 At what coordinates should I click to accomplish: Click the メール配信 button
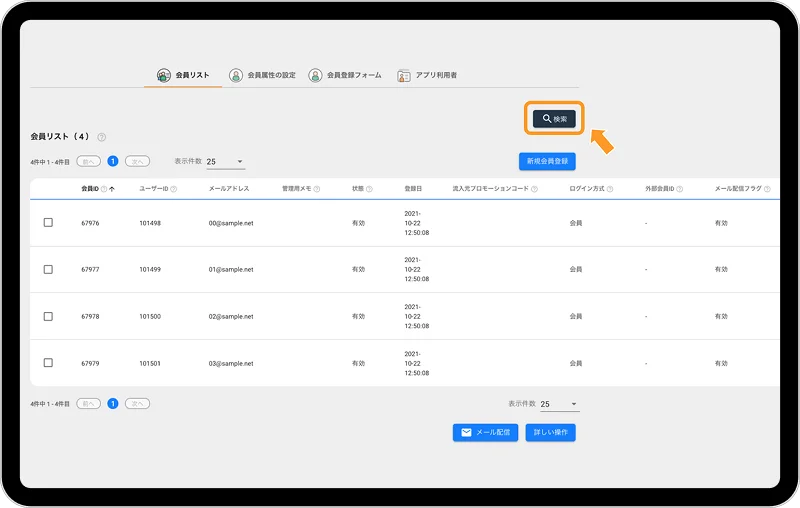[x=484, y=432]
